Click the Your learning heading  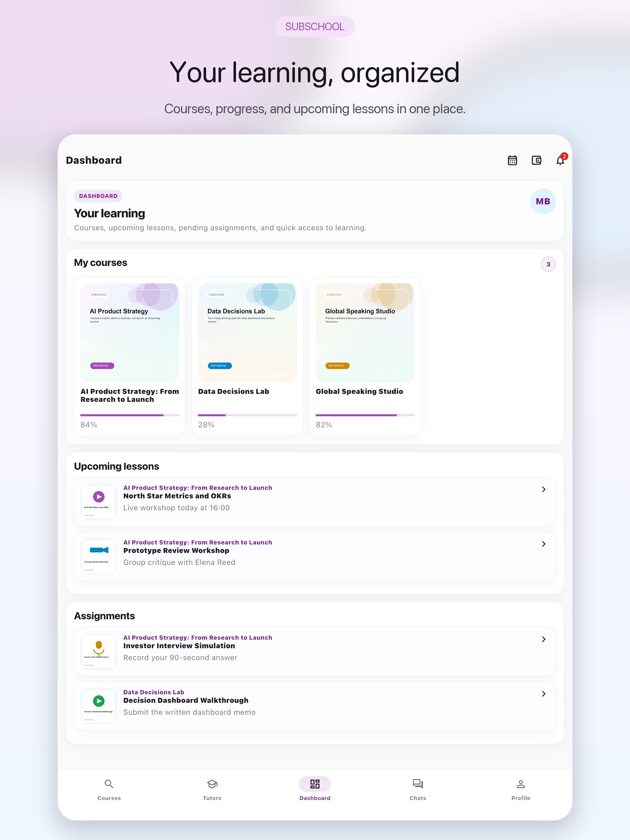[x=110, y=214]
